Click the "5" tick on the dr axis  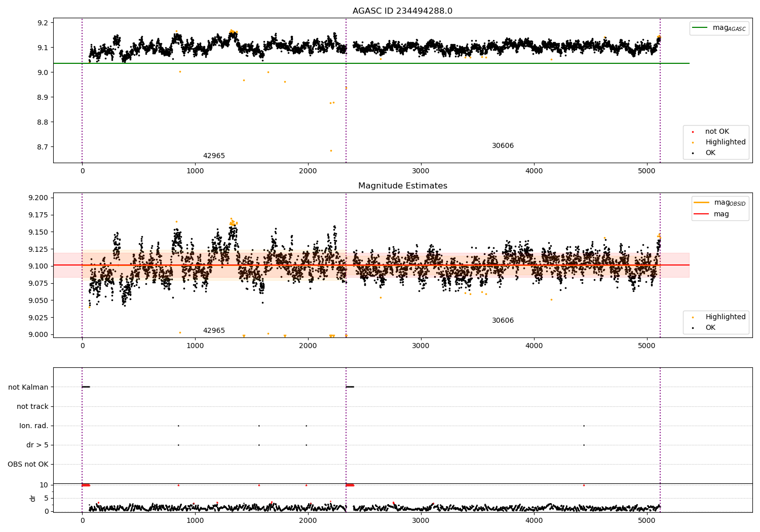coord(46,498)
